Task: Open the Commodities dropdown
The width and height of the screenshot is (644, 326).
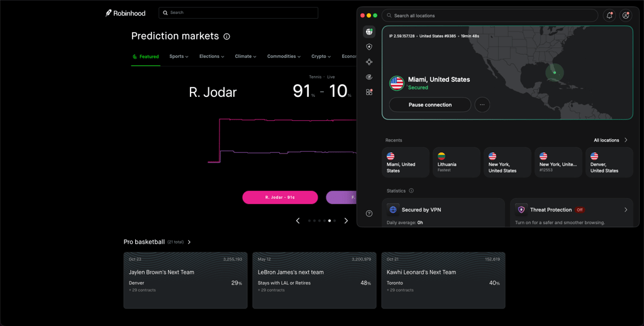Action: click(284, 56)
